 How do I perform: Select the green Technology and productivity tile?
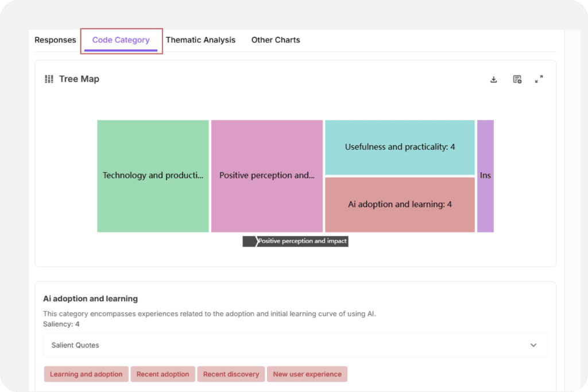[x=153, y=176]
